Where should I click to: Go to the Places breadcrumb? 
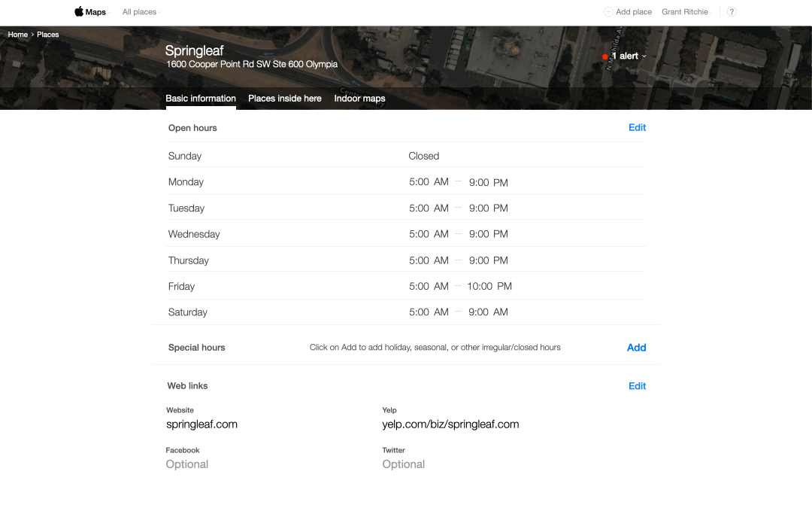(x=47, y=35)
